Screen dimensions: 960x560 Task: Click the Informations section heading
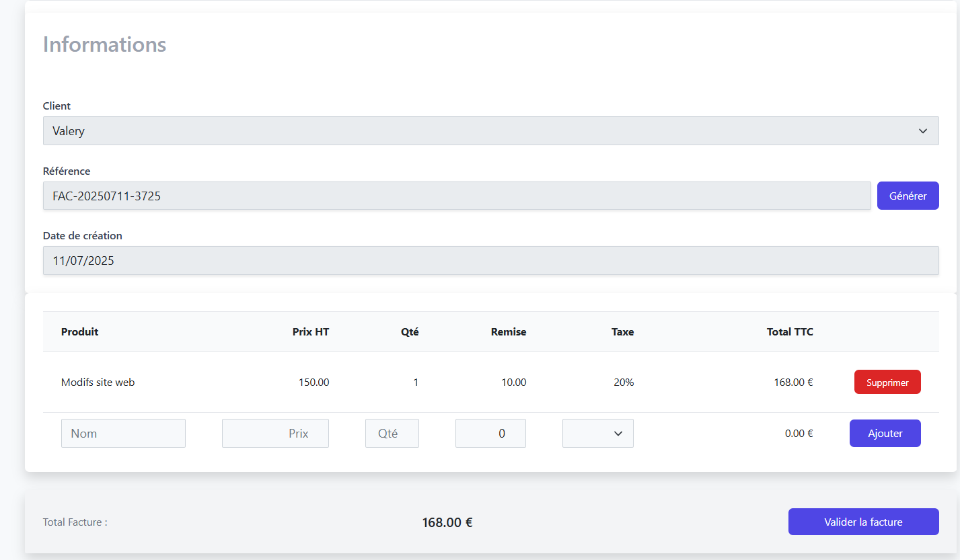tap(104, 44)
